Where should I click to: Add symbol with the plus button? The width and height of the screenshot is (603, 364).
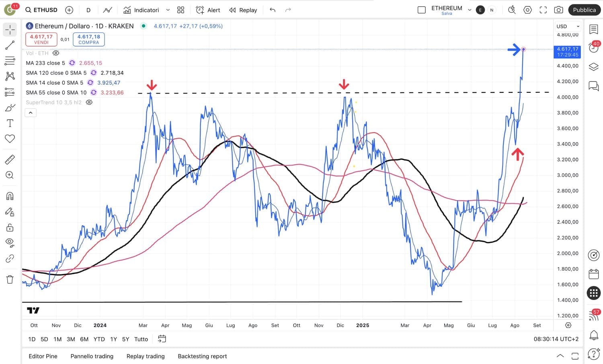(69, 10)
